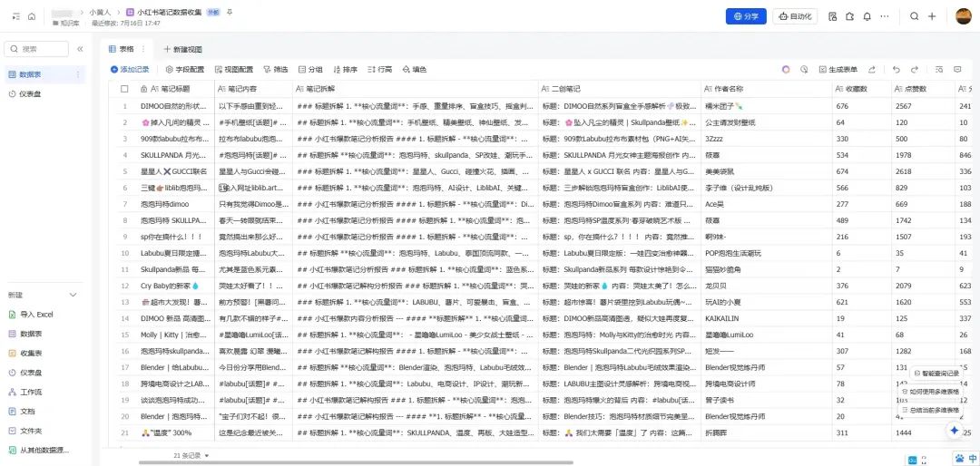Click the 收藏数 column header
The image size is (980, 466).
click(860, 89)
